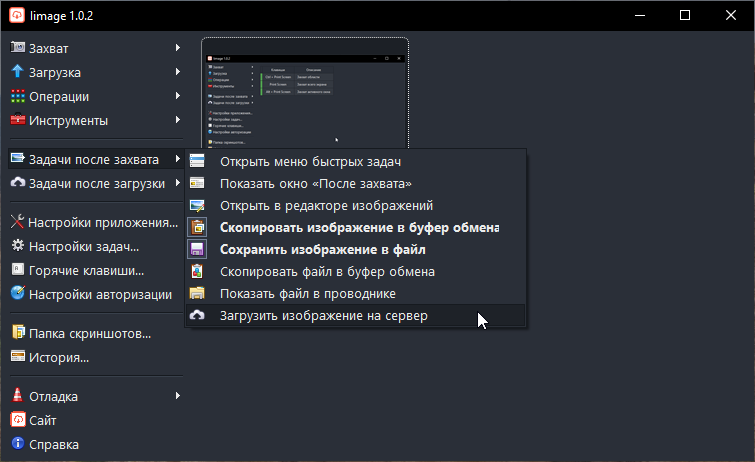Click the icon beside Задачи после захвата
755x462 pixels.
pyautogui.click(x=18, y=158)
